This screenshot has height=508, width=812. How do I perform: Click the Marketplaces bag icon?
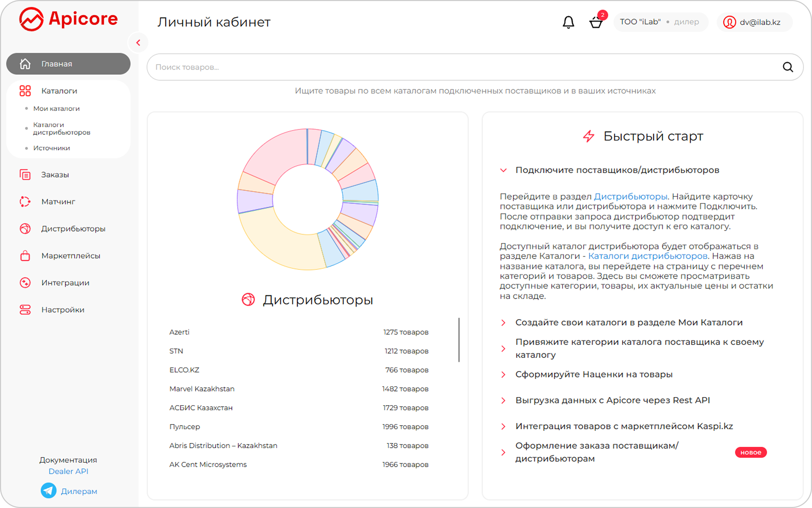point(25,256)
